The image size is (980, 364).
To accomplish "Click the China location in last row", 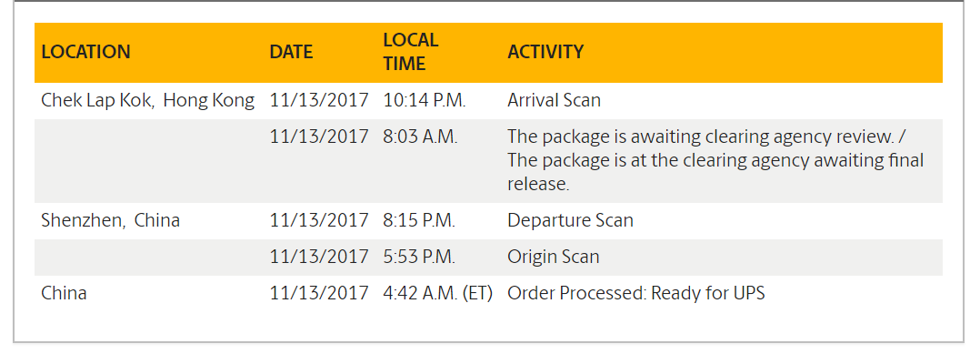I will pos(64,293).
